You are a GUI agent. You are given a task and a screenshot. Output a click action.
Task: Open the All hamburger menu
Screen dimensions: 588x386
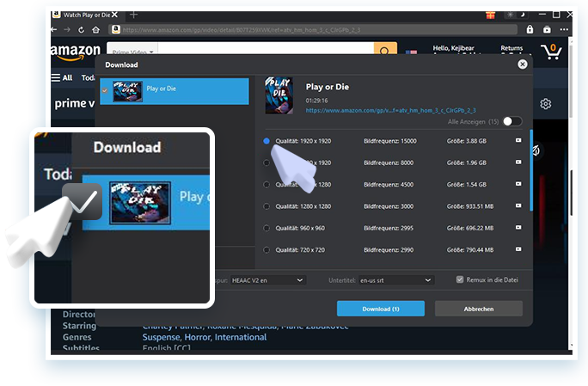(x=62, y=77)
